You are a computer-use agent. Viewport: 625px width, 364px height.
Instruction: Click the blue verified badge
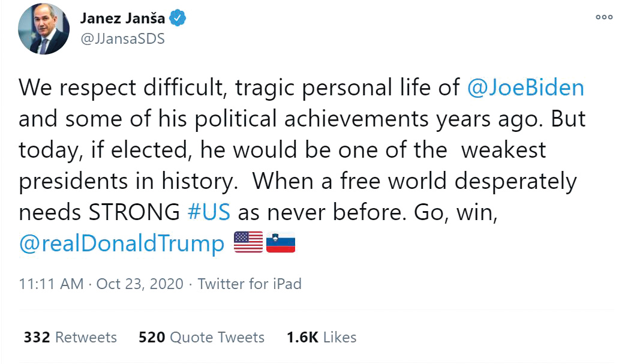coord(178,19)
